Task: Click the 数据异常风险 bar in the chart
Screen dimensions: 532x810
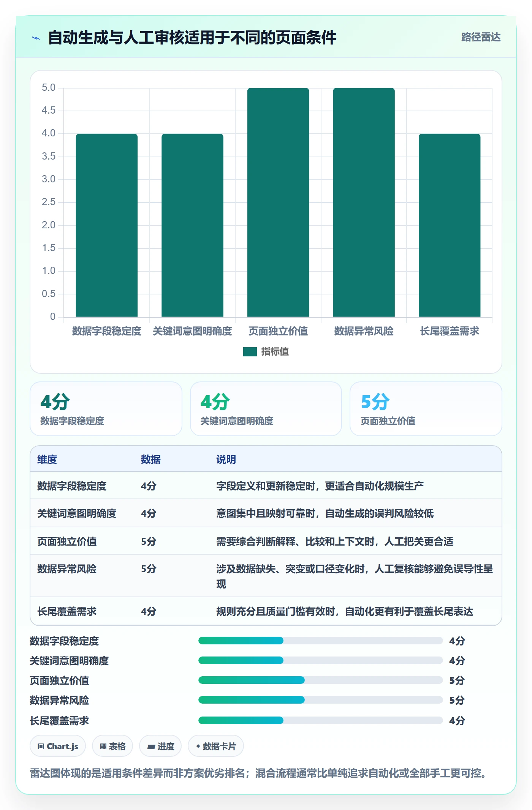Action: tap(364, 202)
